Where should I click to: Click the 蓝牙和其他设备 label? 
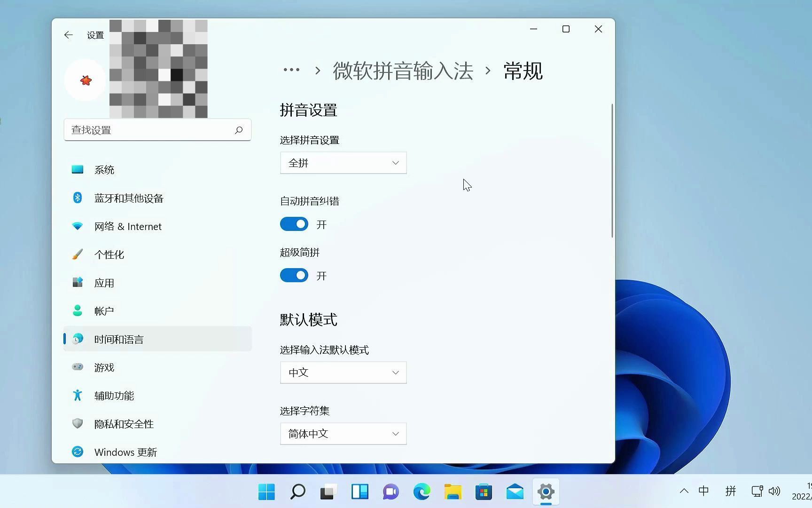(129, 198)
